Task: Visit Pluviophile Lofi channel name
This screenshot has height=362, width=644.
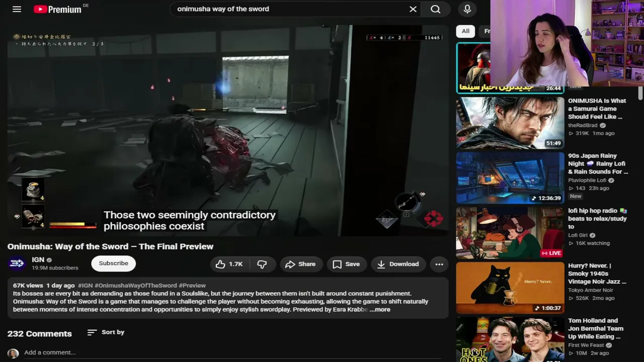Action: 587,180
